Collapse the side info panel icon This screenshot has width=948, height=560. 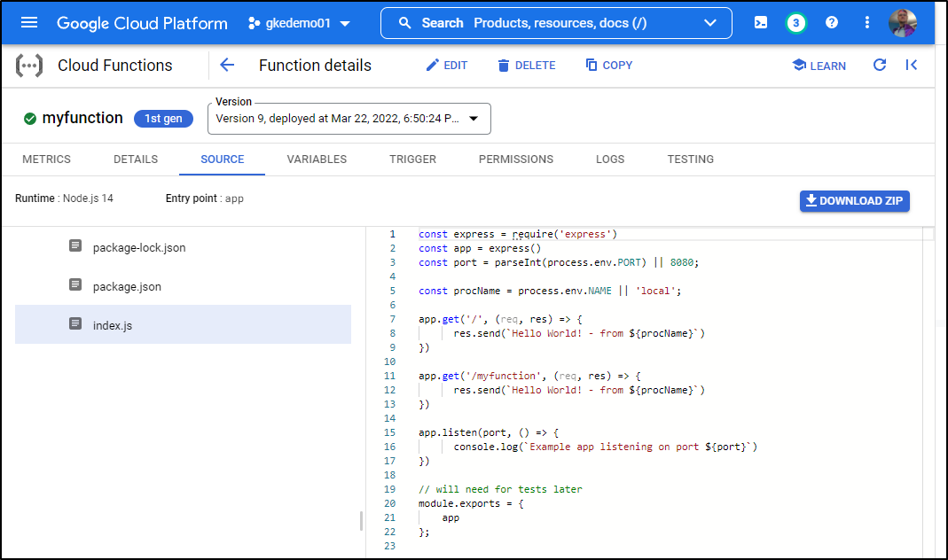[912, 65]
